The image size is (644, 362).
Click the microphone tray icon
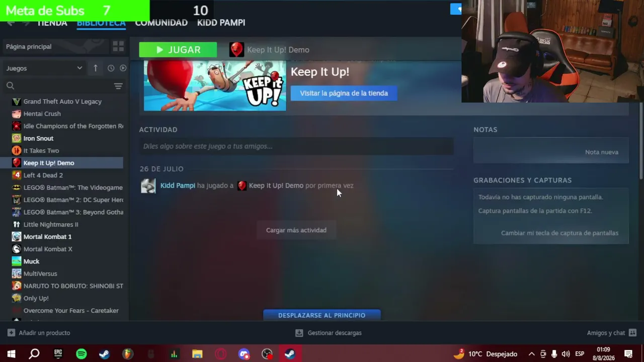coord(554,354)
